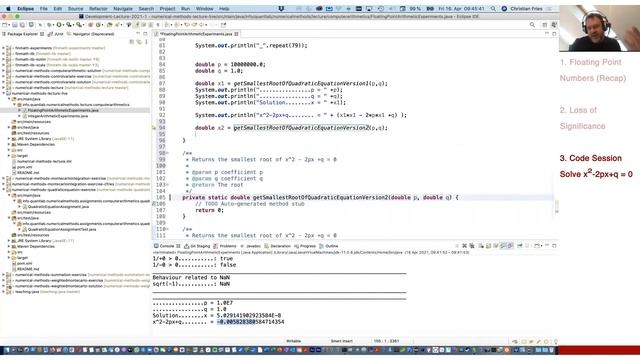Open the Navigate menu
Image resolution: width=640 pixels, height=360 pixels.
pyautogui.click(x=122, y=9)
